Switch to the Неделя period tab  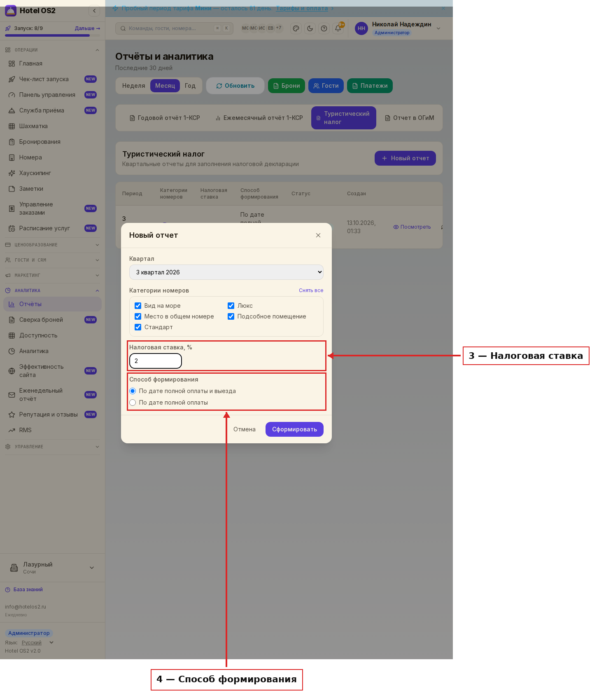click(x=134, y=86)
